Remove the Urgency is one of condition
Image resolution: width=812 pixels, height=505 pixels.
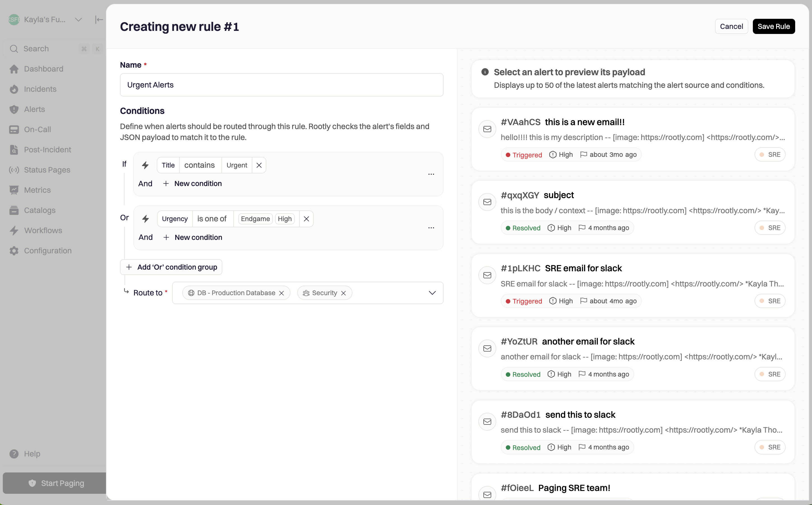[x=306, y=219]
